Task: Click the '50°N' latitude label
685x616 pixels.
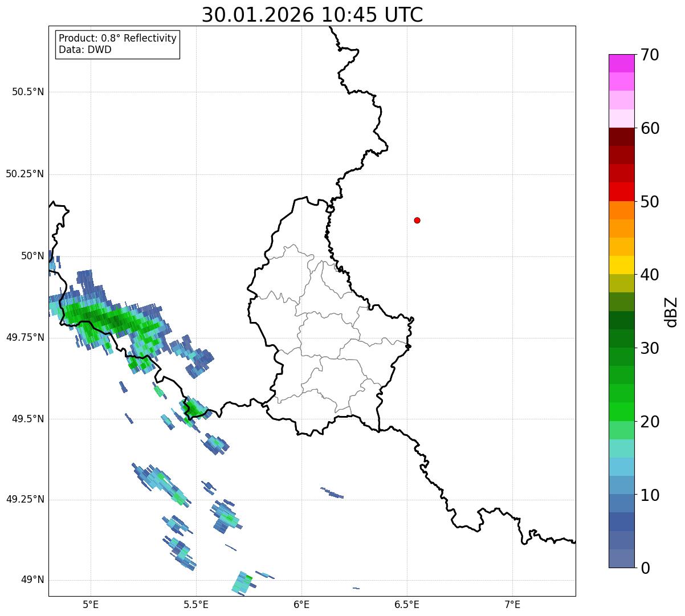Action: point(32,256)
